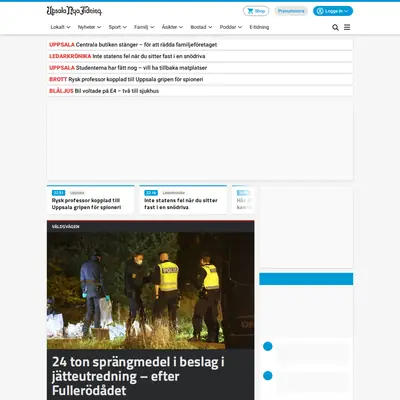This screenshot has height=400, width=400.
Task: Open the E-tidning menu item
Action: pyautogui.click(x=259, y=27)
